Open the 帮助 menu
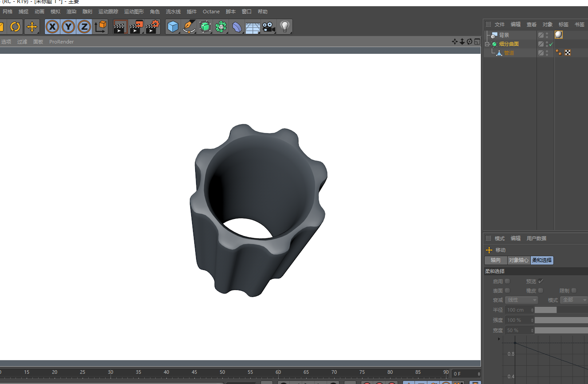The width and height of the screenshot is (588, 384). point(263,12)
